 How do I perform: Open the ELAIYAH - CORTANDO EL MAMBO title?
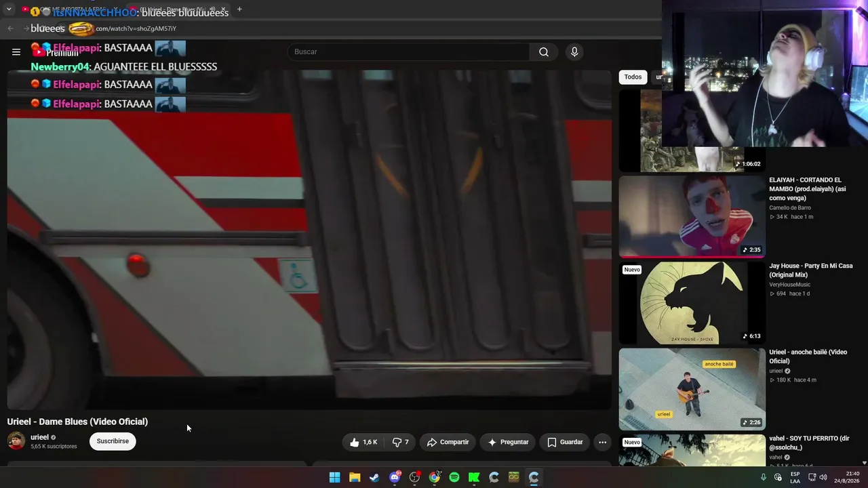click(x=808, y=188)
